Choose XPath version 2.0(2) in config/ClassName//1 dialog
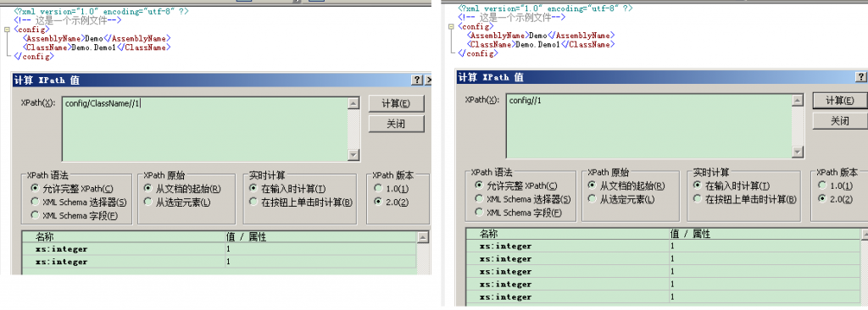Image resolution: width=868 pixels, height=310 pixels. (x=392, y=202)
